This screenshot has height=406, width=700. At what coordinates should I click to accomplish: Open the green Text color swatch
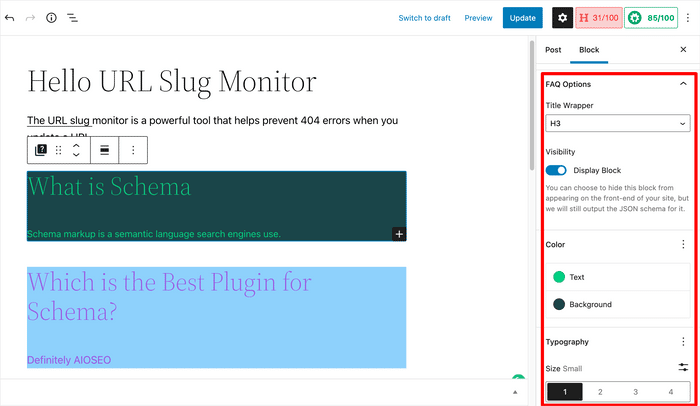[x=559, y=277]
